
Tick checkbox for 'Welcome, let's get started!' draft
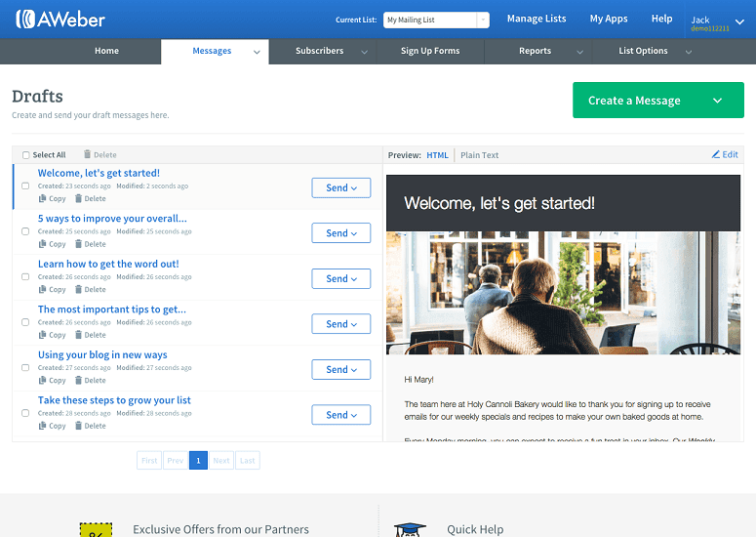25,186
